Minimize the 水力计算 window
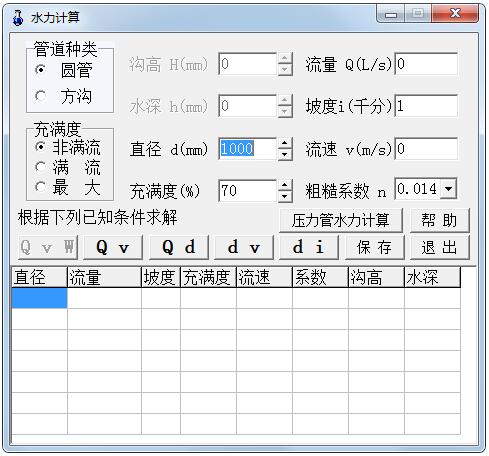This screenshot has width=489, height=456. [x=391, y=14]
